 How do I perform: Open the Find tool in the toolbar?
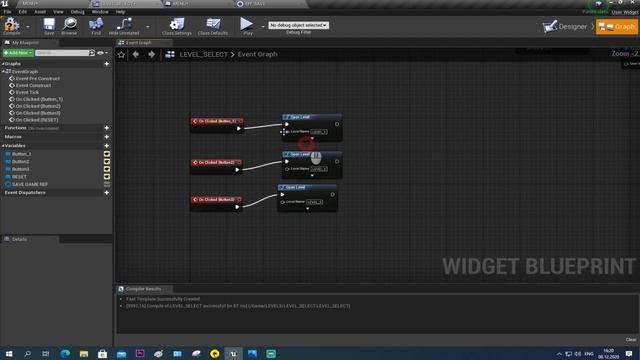click(96, 26)
